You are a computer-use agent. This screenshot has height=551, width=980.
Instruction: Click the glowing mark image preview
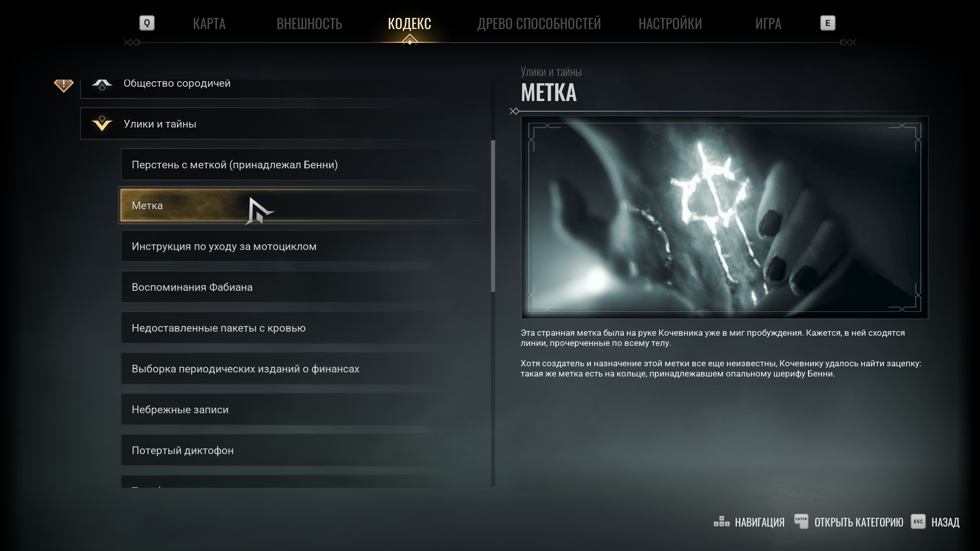724,217
